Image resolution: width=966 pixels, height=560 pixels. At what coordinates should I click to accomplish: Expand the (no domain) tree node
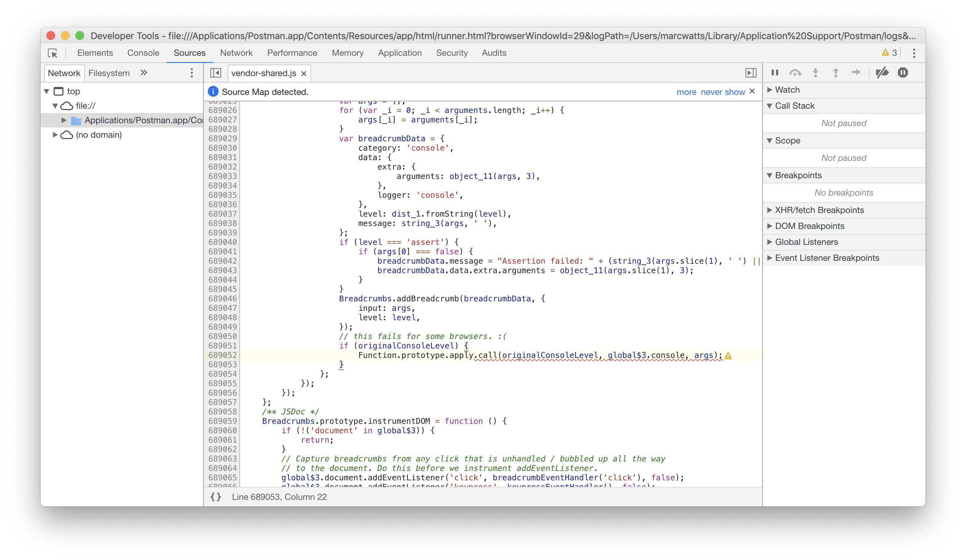[55, 135]
